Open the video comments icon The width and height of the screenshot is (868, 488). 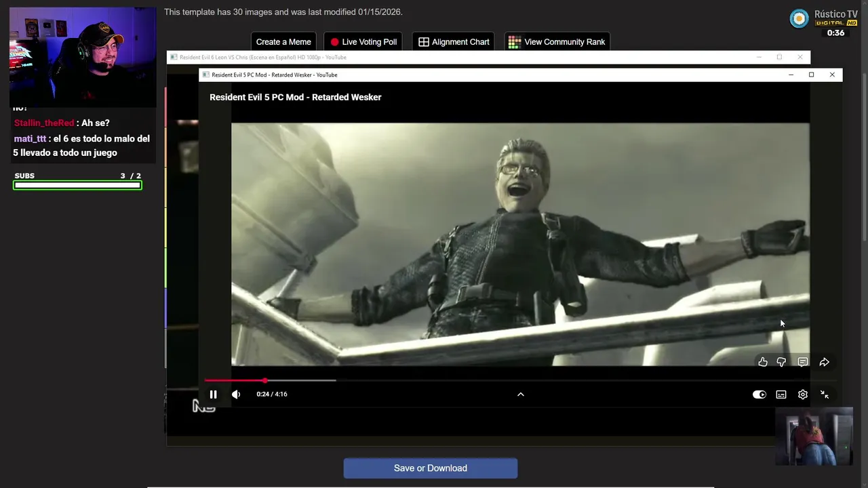pos(803,362)
